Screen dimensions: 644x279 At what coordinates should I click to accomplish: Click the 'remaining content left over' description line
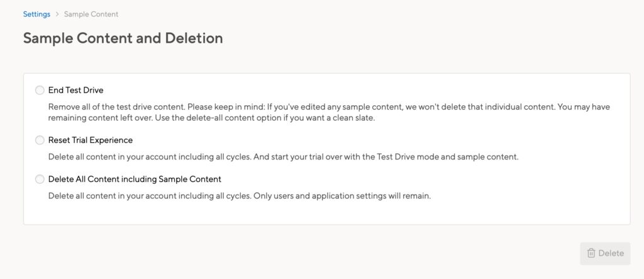point(212,118)
